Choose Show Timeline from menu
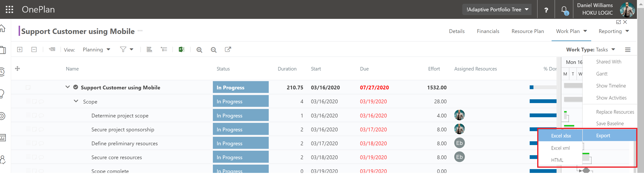Image resolution: width=644 pixels, height=175 pixels. 611,86
